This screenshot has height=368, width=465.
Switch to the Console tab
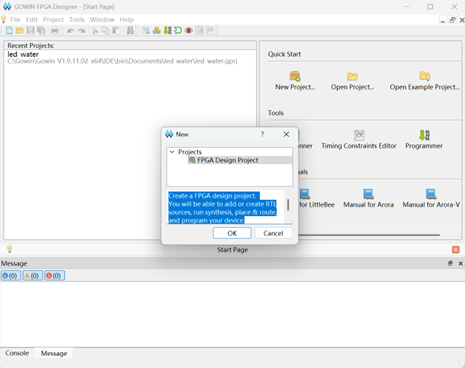tap(17, 353)
